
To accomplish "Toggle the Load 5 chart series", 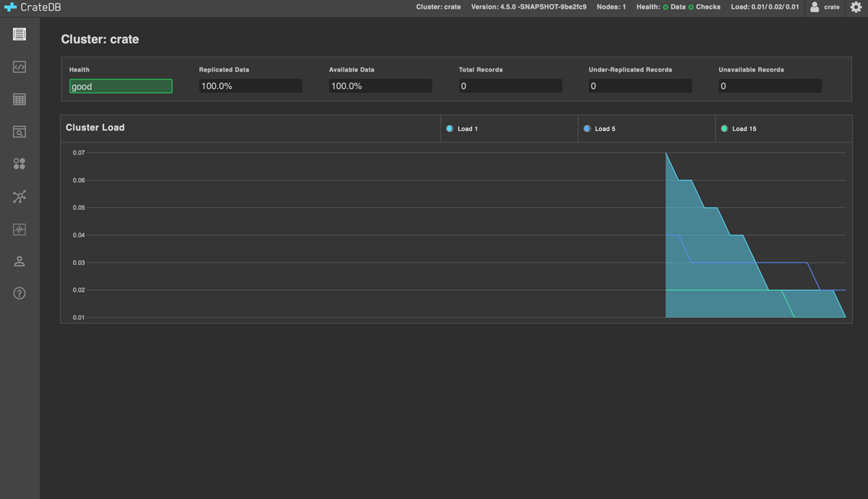I will [x=599, y=128].
